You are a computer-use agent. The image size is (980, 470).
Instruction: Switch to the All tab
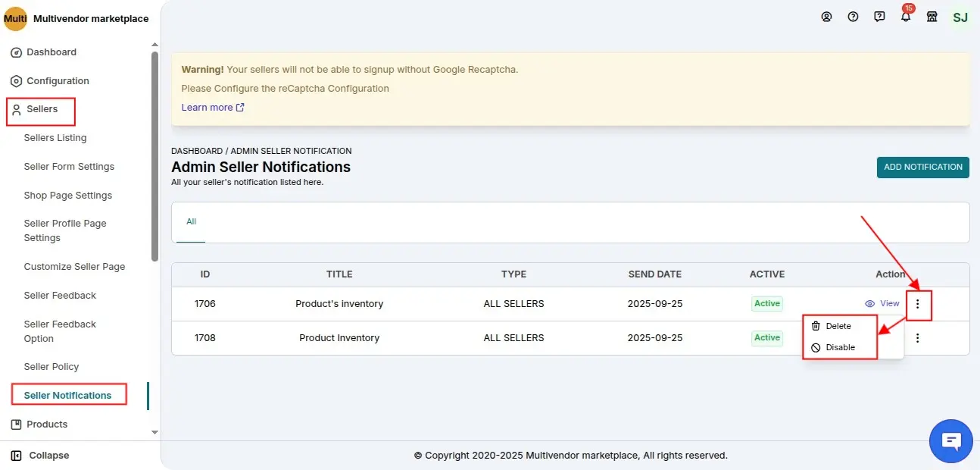pyautogui.click(x=190, y=221)
